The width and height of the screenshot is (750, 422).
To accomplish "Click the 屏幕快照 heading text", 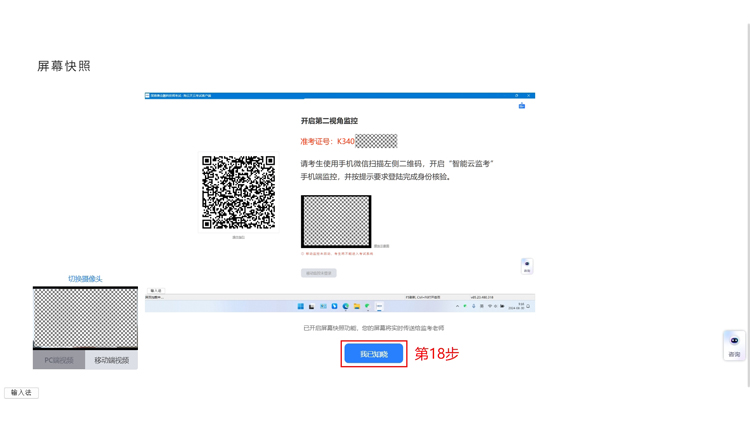I will (64, 66).
